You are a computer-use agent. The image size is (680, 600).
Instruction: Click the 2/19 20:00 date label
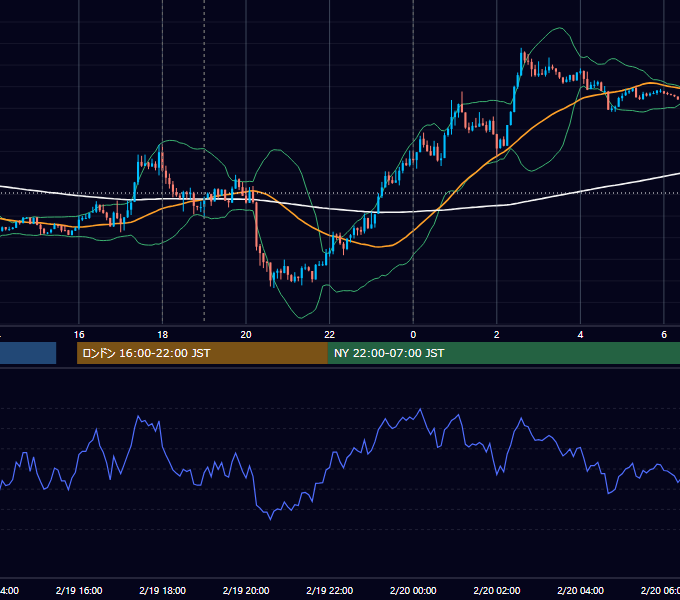pyautogui.click(x=246, y=590)
